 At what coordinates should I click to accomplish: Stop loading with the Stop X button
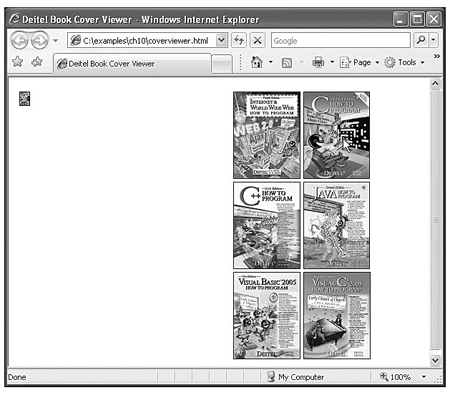(x=257, y=40)
